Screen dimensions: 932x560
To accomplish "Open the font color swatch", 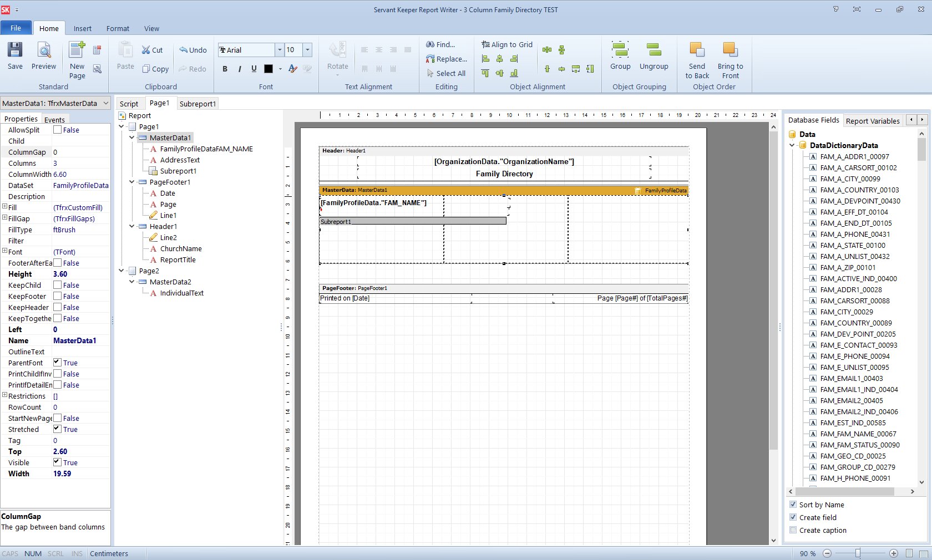I will [x=269, y=69].
